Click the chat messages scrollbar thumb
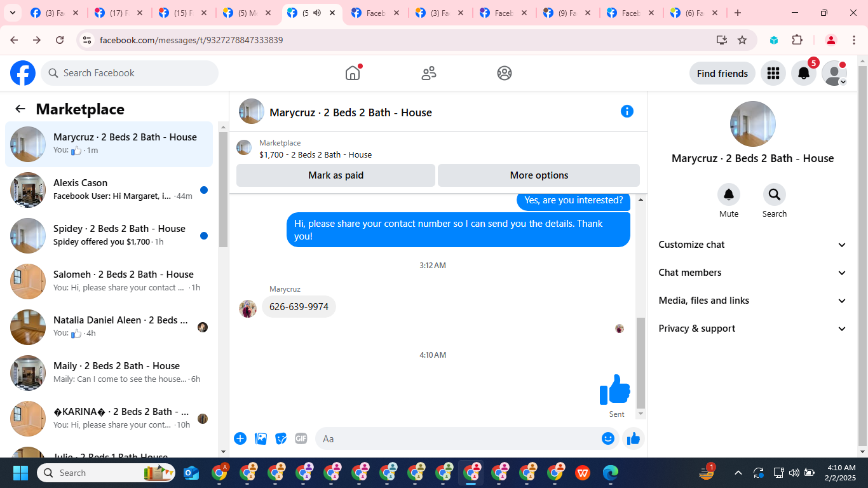Image resolution: width=868 pixels, height=488 pixels. pyautogui.click(x=641, y=362)
